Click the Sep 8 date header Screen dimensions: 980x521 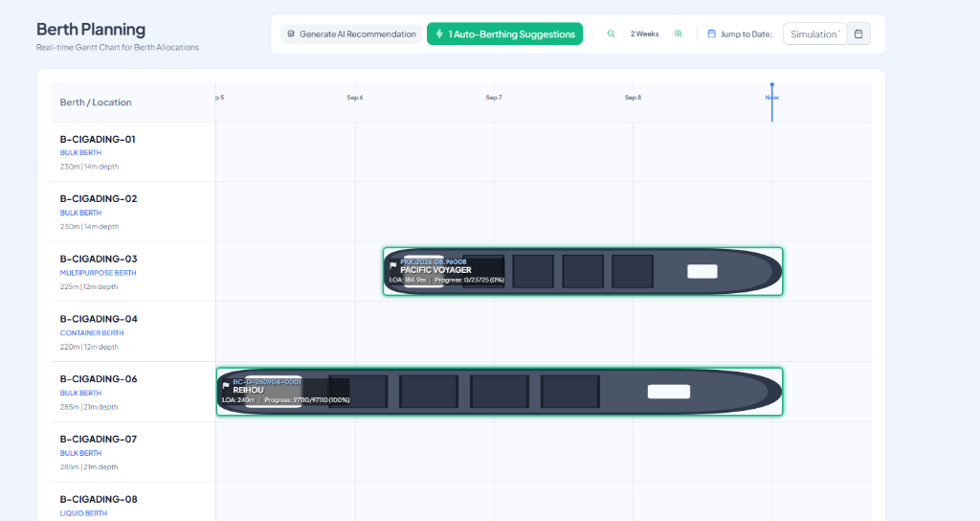pyautogui.click(x=633, y=98)
